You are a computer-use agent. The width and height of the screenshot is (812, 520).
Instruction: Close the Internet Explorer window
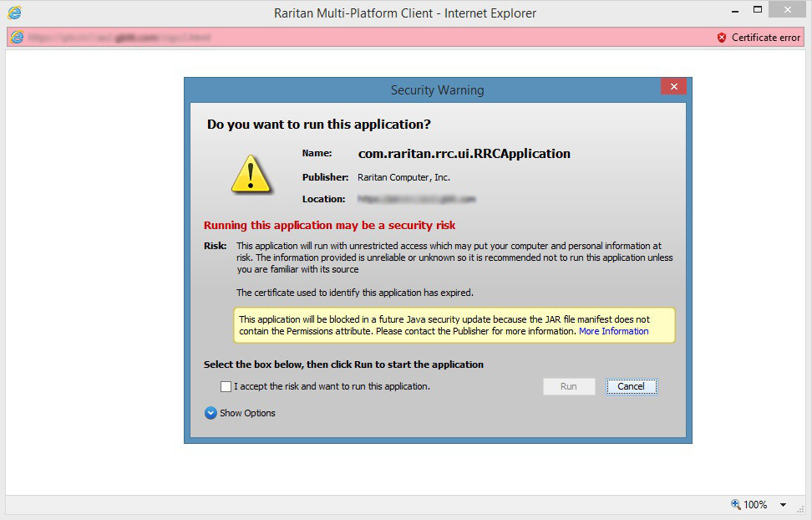tap(787, 9)
